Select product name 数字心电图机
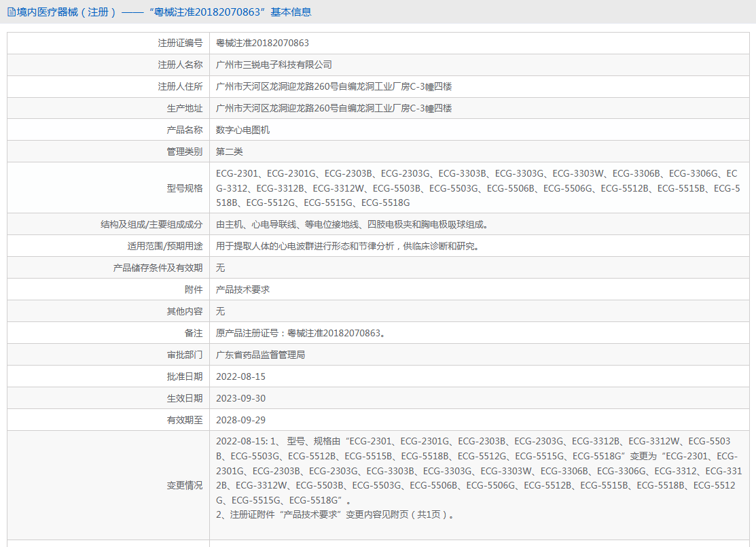This screenshot has width=756, height=547. (242, 130)
